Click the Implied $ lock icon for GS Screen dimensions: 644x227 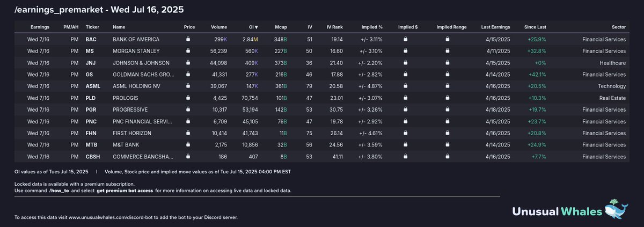point(405,75)
